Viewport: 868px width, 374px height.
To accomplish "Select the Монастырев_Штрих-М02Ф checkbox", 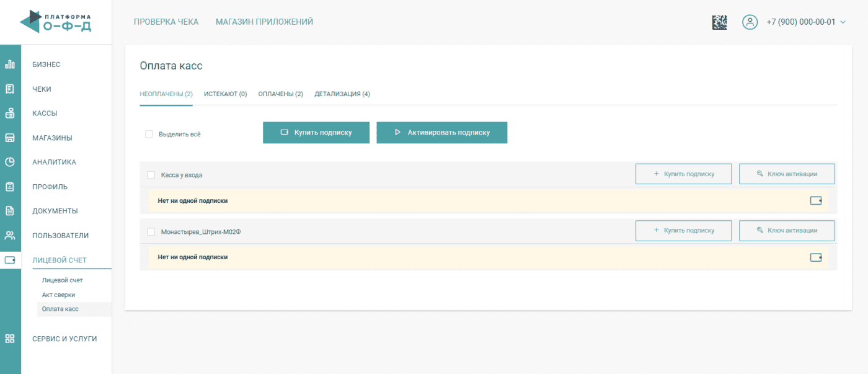I will click(x=151, y=231).
